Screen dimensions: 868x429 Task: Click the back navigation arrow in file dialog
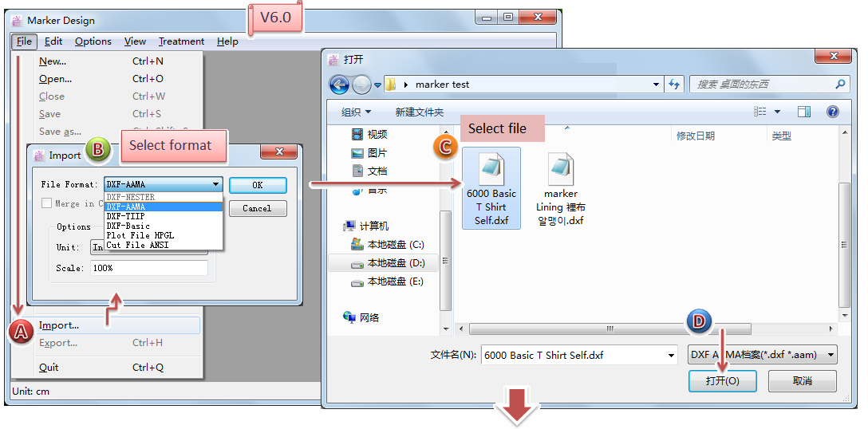click(x=339, y=85)
